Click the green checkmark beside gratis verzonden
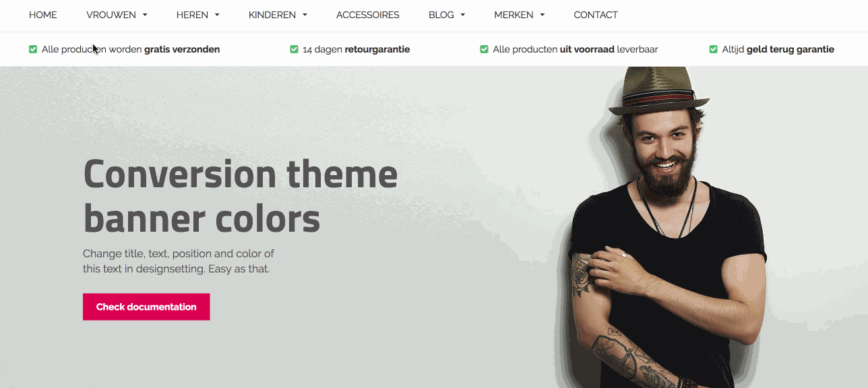This screenshot has width=868, height=388. tap(33, 49)
